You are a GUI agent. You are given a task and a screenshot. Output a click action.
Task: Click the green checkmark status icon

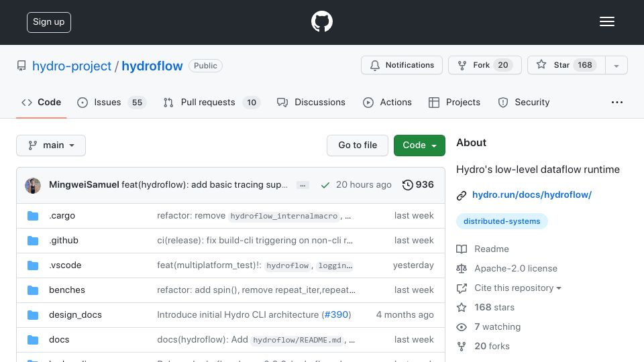tap(325, 185)
